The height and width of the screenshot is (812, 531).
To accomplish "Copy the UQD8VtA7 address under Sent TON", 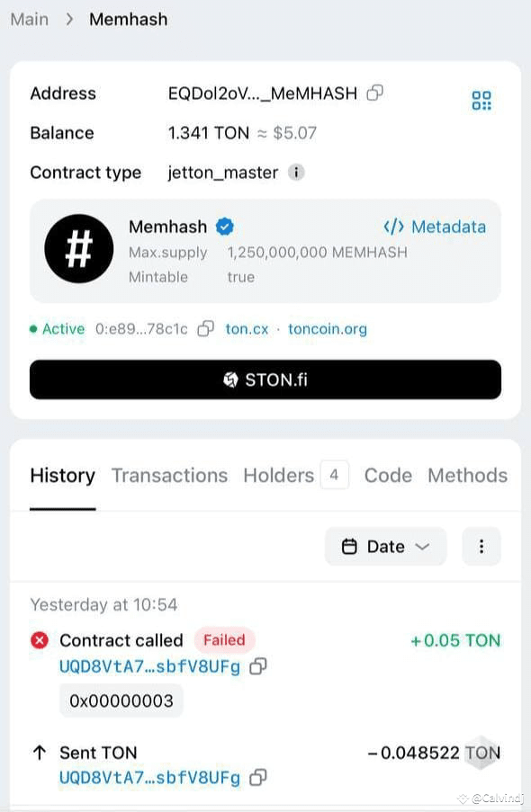I will [x=258, y=777].
